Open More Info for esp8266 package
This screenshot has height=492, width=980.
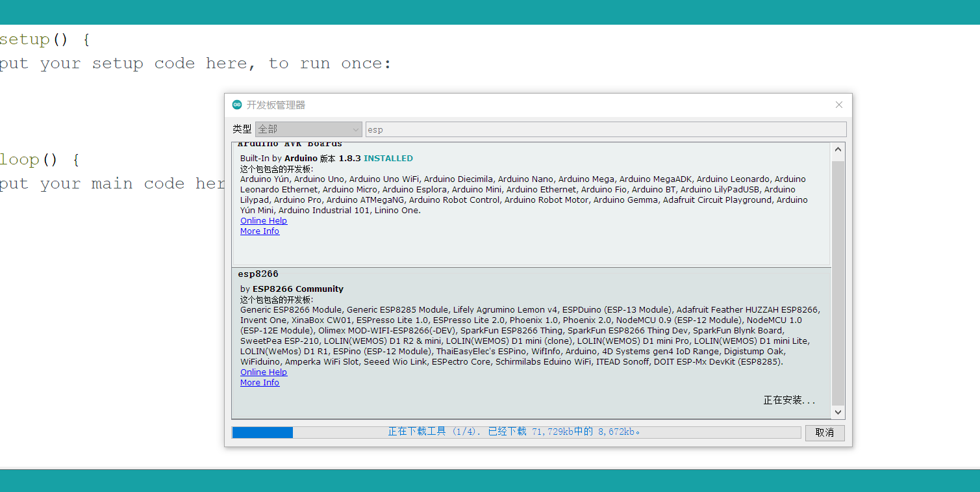tap(260, 383)
